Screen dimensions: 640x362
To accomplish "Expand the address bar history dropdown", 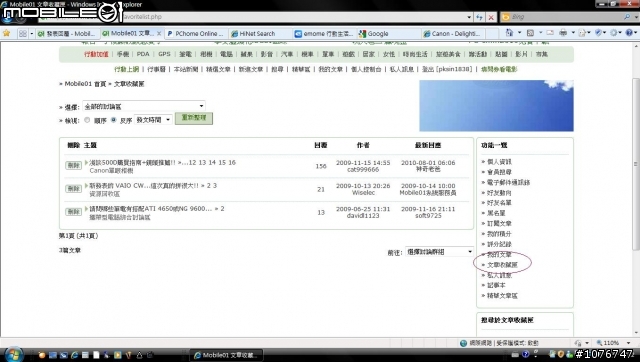I will [469, 17].
